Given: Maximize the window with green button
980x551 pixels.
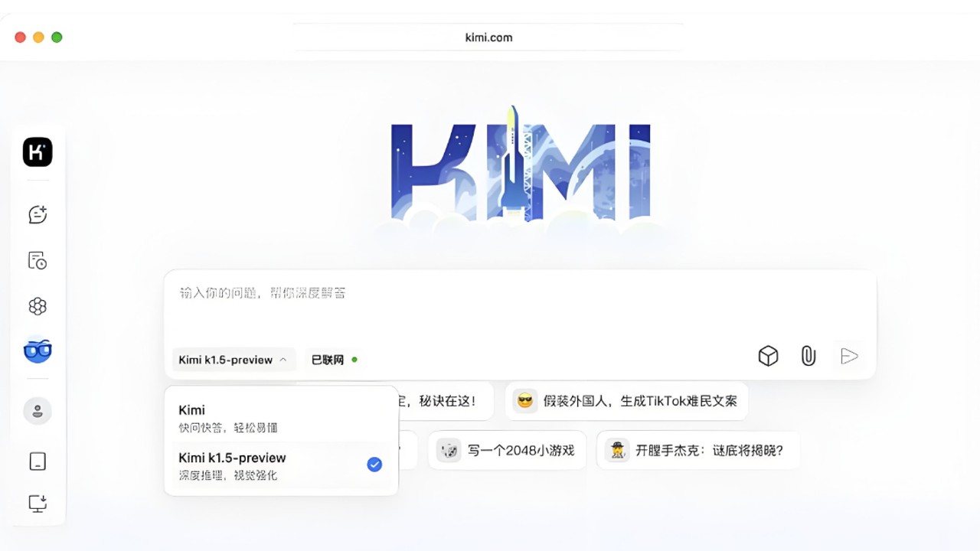Looking at the screenshot, I should [x=57, y=37].
